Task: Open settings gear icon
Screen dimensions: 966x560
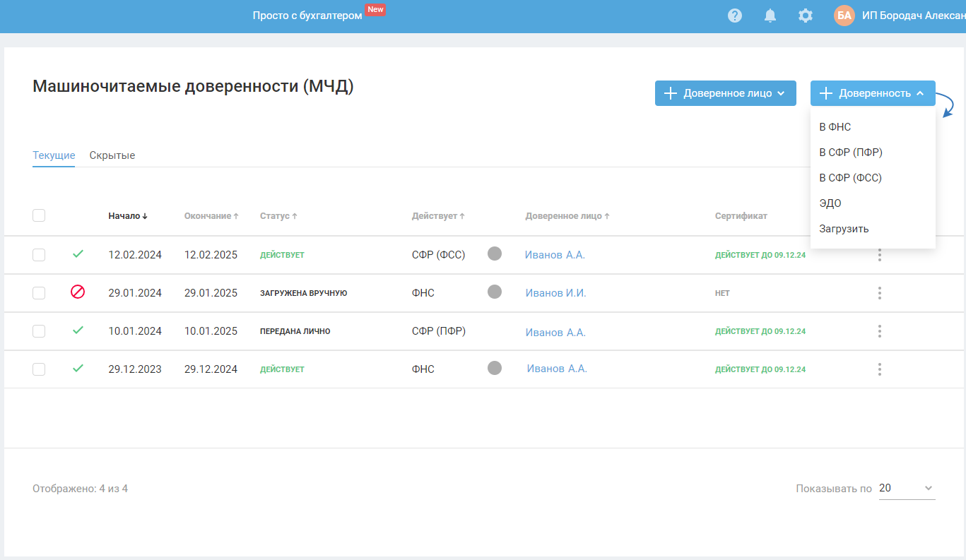Action: tap(806, 16)
